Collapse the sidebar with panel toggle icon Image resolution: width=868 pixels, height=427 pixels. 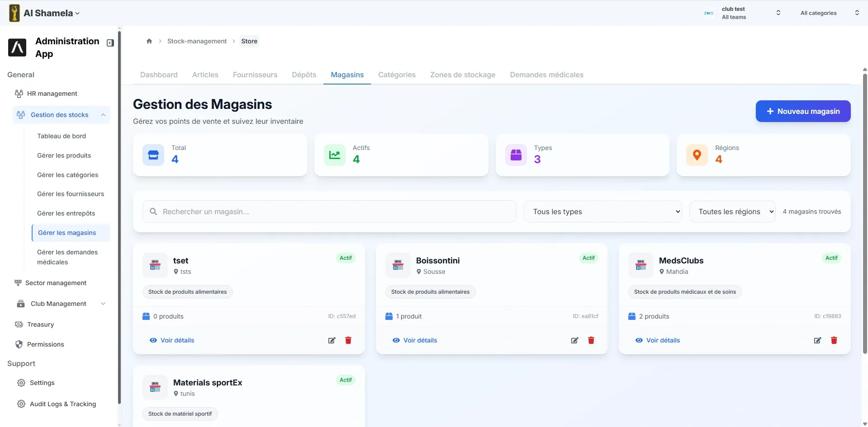(x=110, y=43)
